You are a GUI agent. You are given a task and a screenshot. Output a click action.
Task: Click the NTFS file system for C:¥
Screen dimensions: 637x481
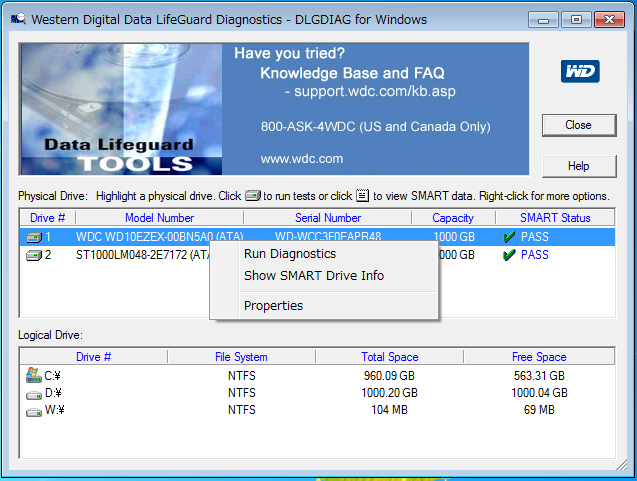click(x=242, y=376)
